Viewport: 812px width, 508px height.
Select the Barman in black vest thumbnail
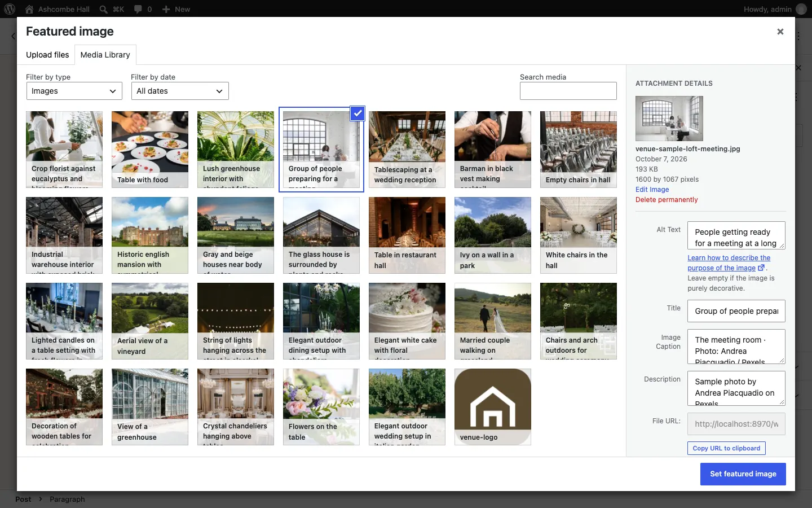pyautogui.click(x=493, y=150)
